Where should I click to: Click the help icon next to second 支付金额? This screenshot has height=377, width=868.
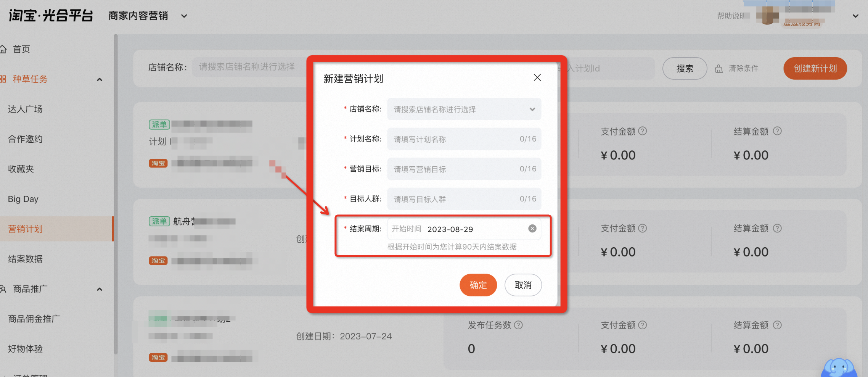pos(643,228)
